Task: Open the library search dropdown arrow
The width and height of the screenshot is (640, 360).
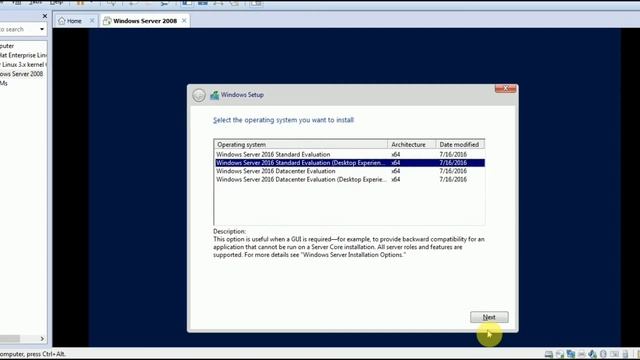Action: point(42,29)
